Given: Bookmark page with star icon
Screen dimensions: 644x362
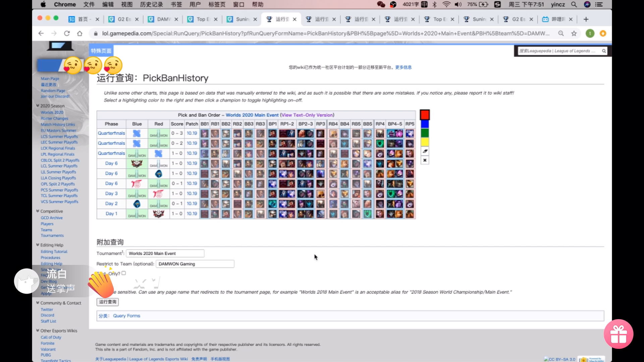Looking at the screenshot, I should 574,33.
